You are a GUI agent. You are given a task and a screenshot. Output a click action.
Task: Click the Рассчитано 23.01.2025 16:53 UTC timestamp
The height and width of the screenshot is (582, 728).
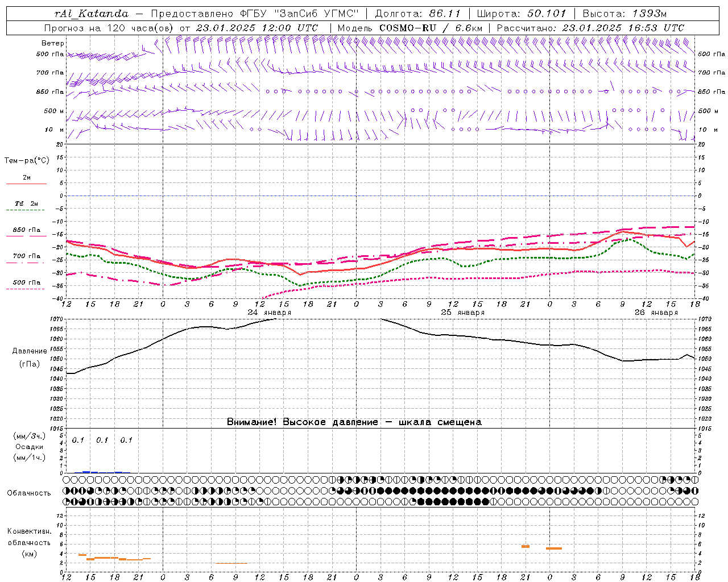click(x=591, y=28)
